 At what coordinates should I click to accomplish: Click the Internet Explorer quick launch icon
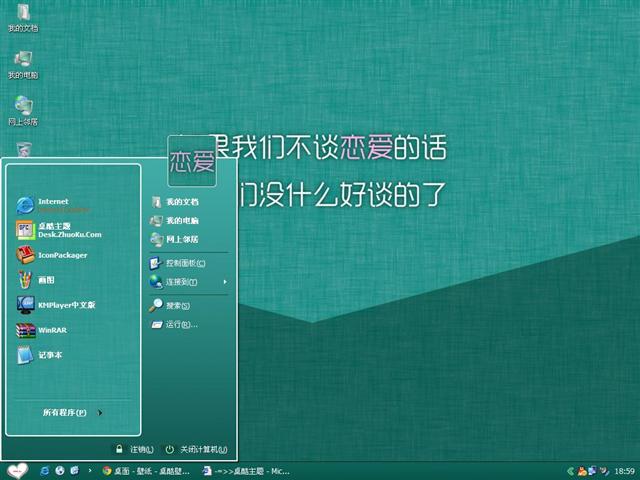tap(44, 471)
